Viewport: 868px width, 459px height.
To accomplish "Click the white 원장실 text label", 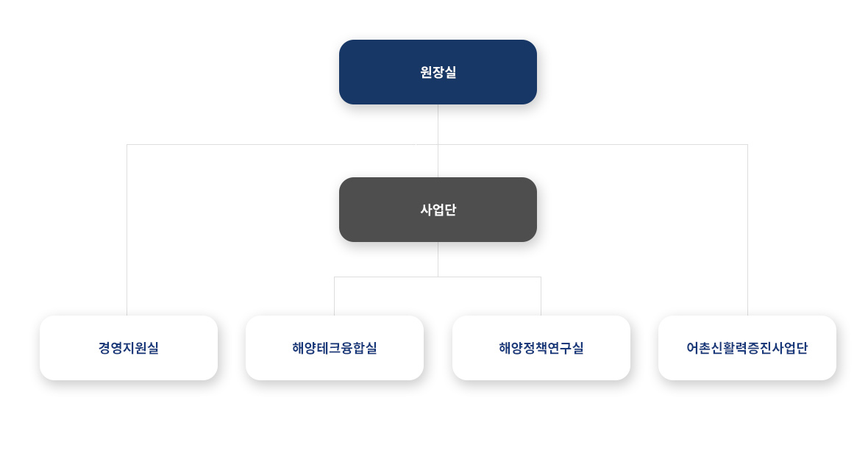I will (x=438, y=72).
